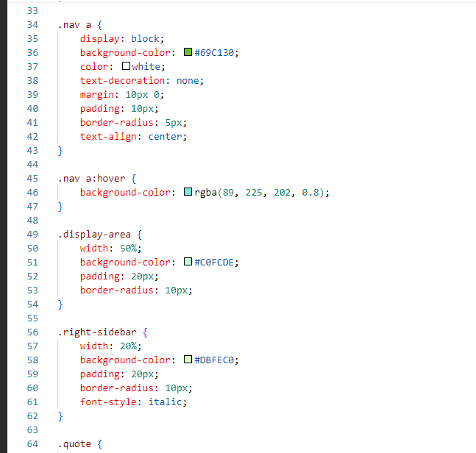This screenshot has width=476, height=453.
Task: Click the #DBFEC0 color swatch
Action: tap(188, 360)
